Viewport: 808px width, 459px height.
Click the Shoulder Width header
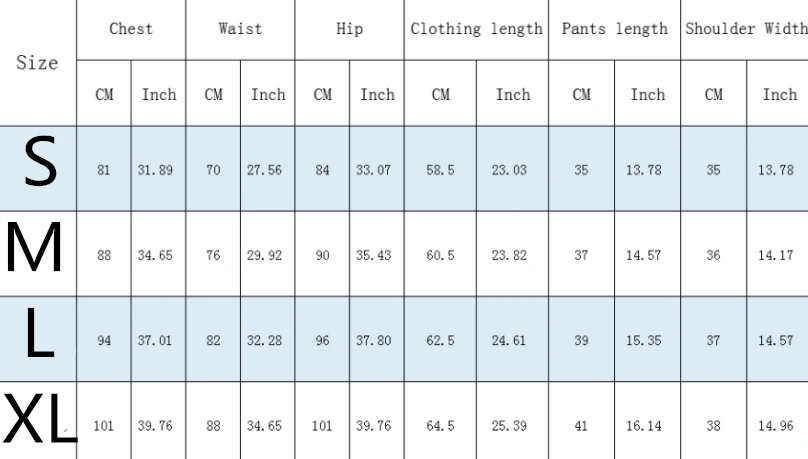[x=746, y=29]
